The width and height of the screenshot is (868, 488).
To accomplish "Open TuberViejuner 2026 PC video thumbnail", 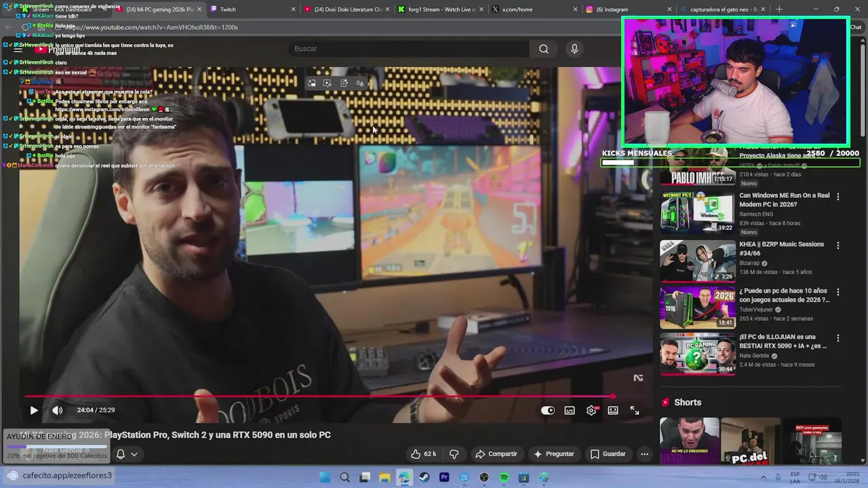I will (x=698, y=308).
